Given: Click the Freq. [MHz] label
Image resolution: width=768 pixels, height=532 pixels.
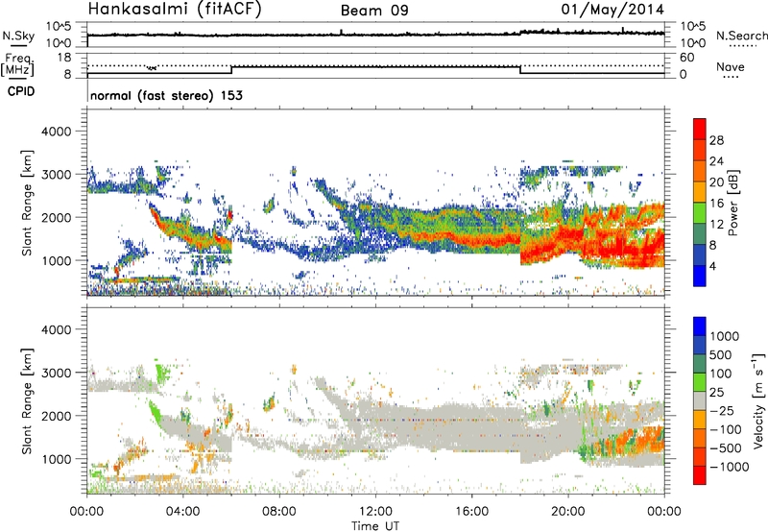Looking at the screenshot, I should pyautogui.click(x=17, y=65).
